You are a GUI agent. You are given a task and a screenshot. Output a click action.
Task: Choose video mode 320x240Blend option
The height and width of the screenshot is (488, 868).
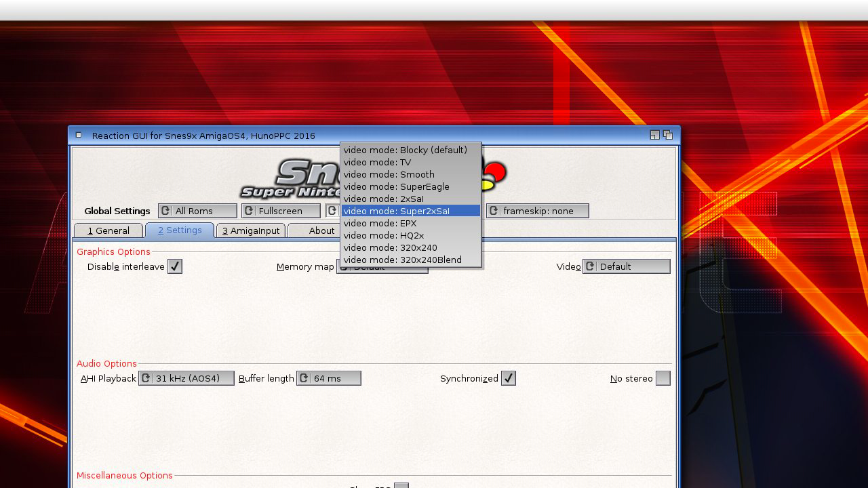pyautogui.click(x=411, y=260)
